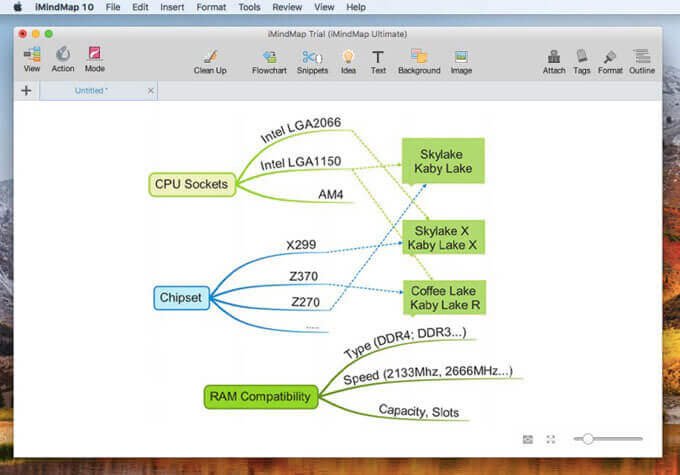Select the X299 branch label
Viewport: 680px width, 475px height.
pyautogui.click(x=301, y=245)
